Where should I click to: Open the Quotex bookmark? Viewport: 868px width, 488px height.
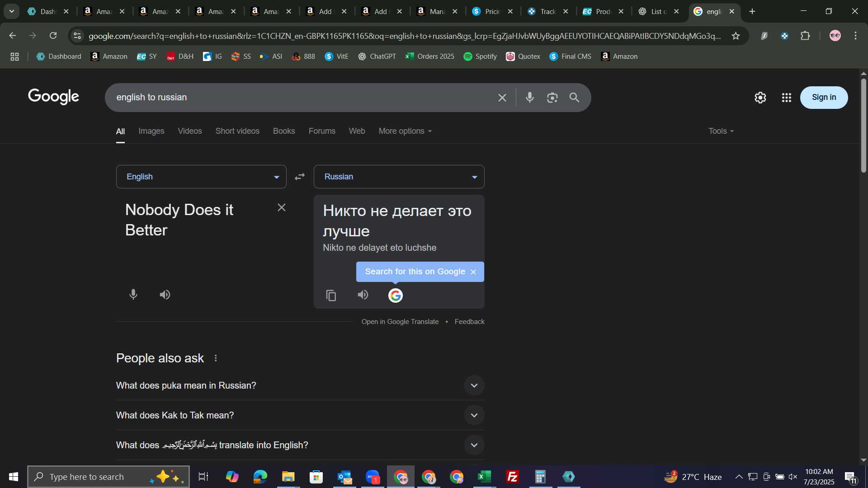[523, 56]
